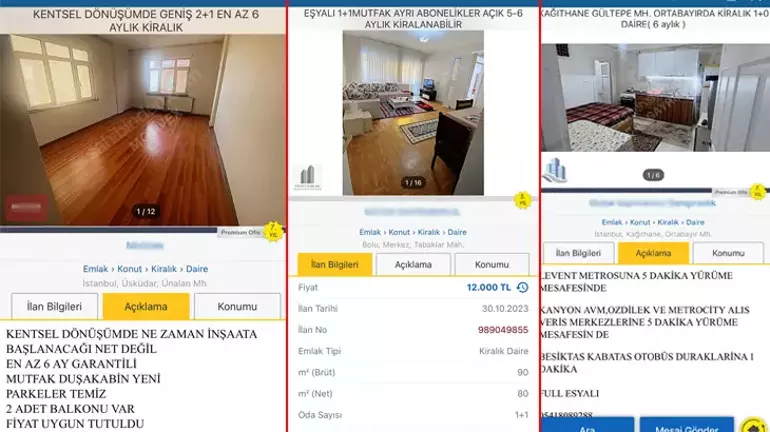Click the 3 Yıl badge on middle listing
This screenshot has width=770, height=432.
(522, 199)
